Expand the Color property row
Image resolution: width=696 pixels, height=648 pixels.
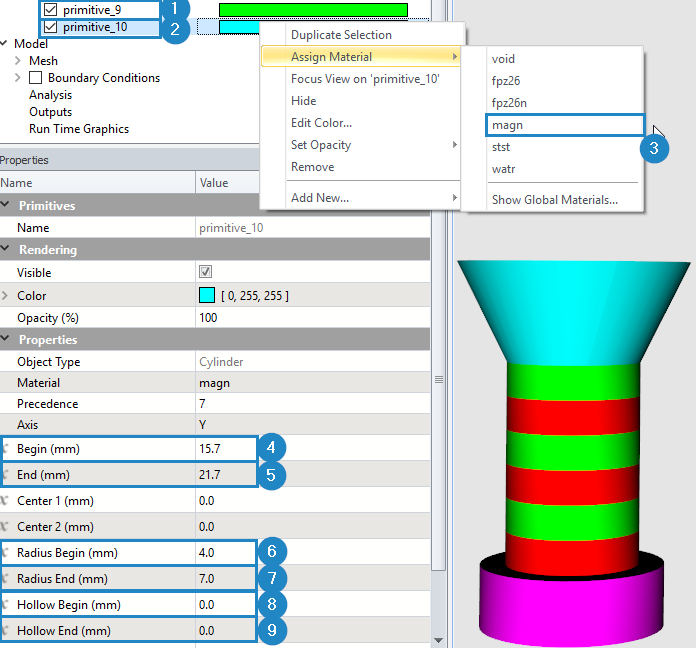[5, 296]
